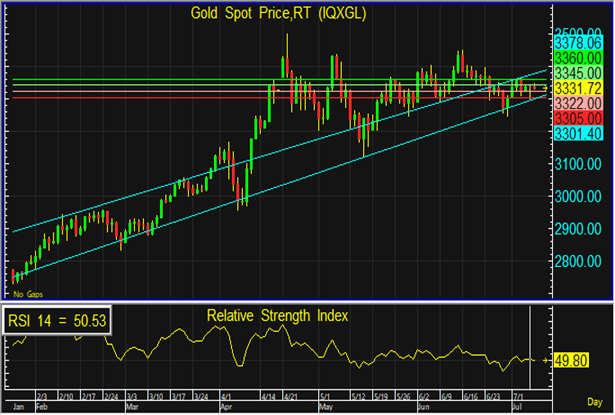Click the No Gaps label on chart
The image size is (615, 415).
tap(25, 294)
